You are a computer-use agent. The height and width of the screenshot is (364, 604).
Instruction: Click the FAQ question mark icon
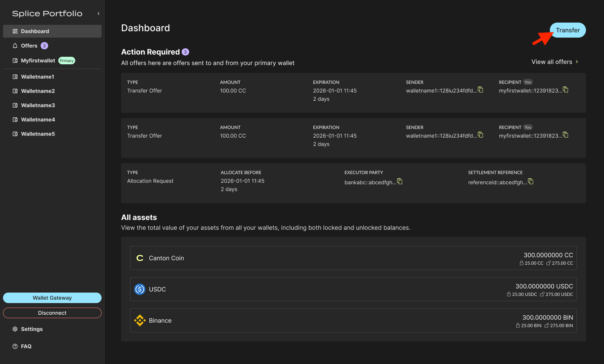[15, 346]
